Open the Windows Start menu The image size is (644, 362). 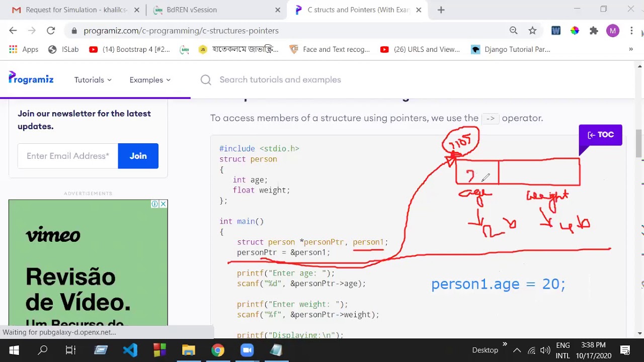click(x=14, y=350)
